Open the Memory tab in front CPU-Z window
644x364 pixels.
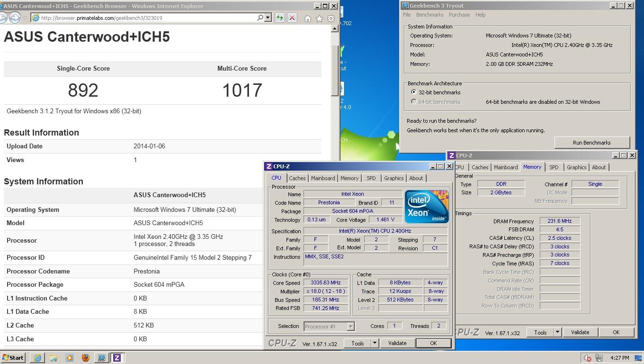click(349, 178)
